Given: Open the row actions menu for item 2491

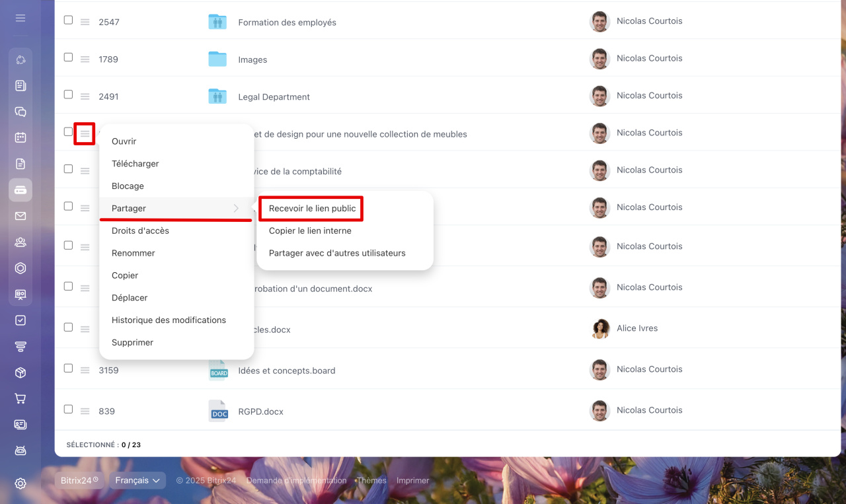Looking at the screenshot, I should (85, 96).
